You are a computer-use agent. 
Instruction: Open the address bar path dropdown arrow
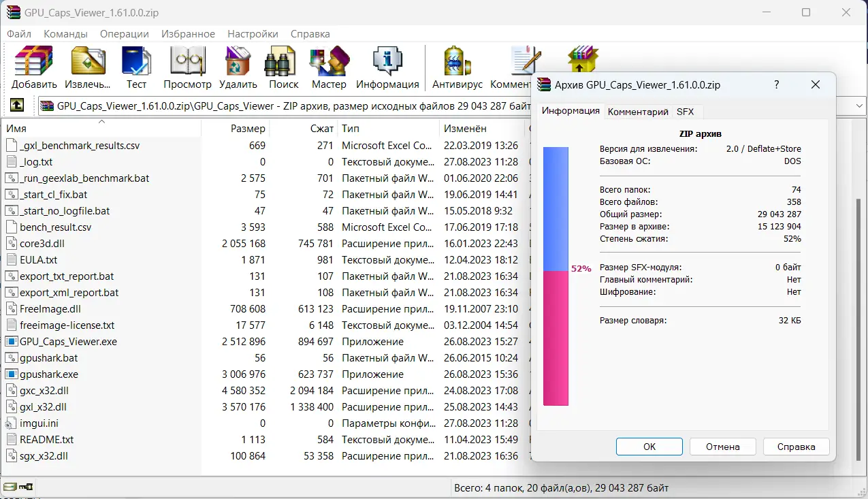(859, 106)
